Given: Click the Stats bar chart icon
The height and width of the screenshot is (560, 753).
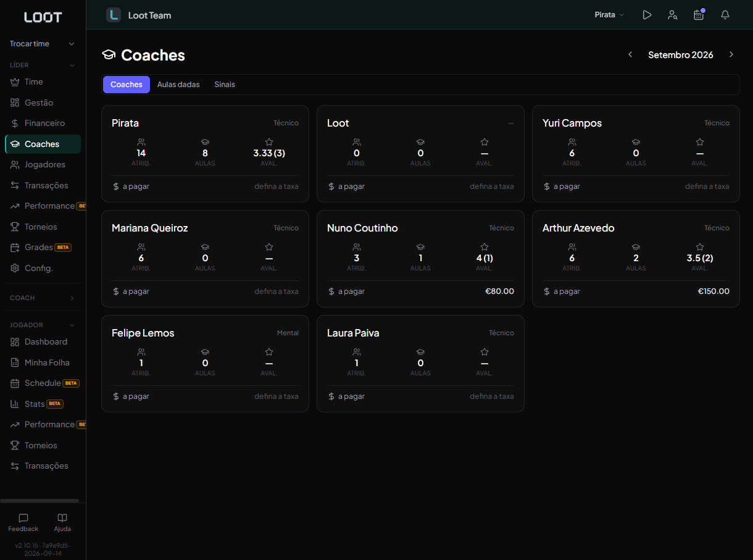Looking at the screenshot, I should [15, 404].
